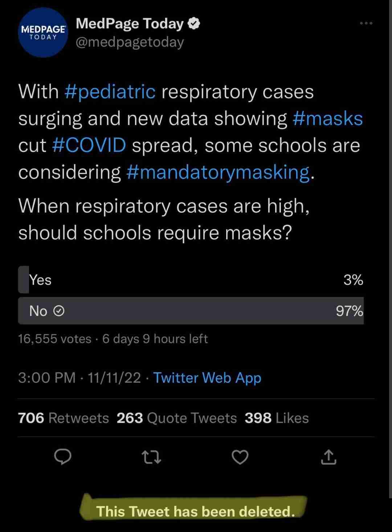View the 706 Retweets list
Image resolution: width=392 pixels, height=532 pixels.
(x=64, y=418)
